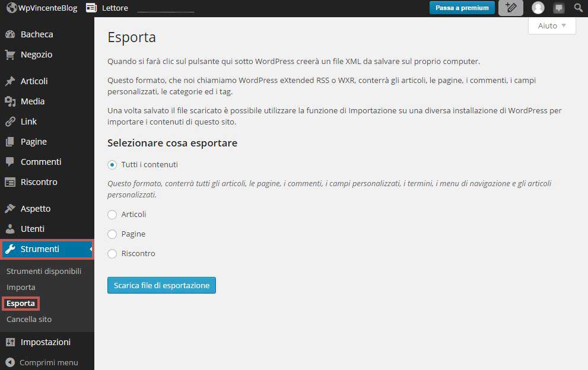
Task: Click the Comprimi menu label
Action: [49, 362]
